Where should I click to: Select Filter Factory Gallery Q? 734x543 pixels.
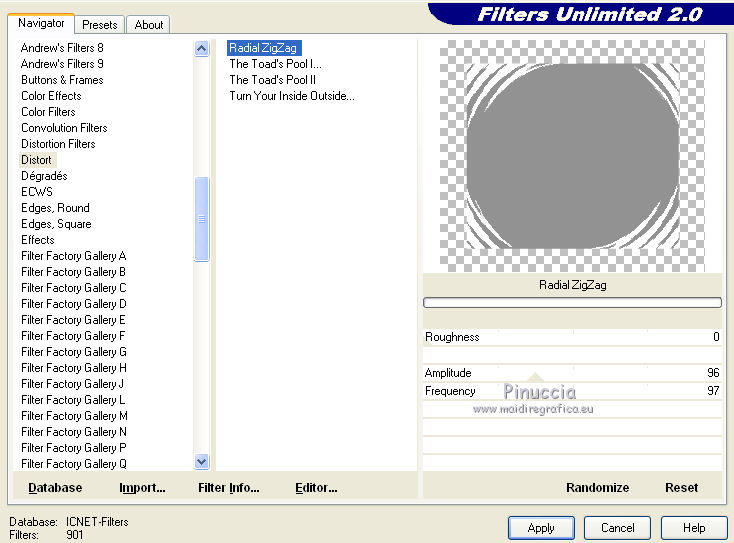73,463
